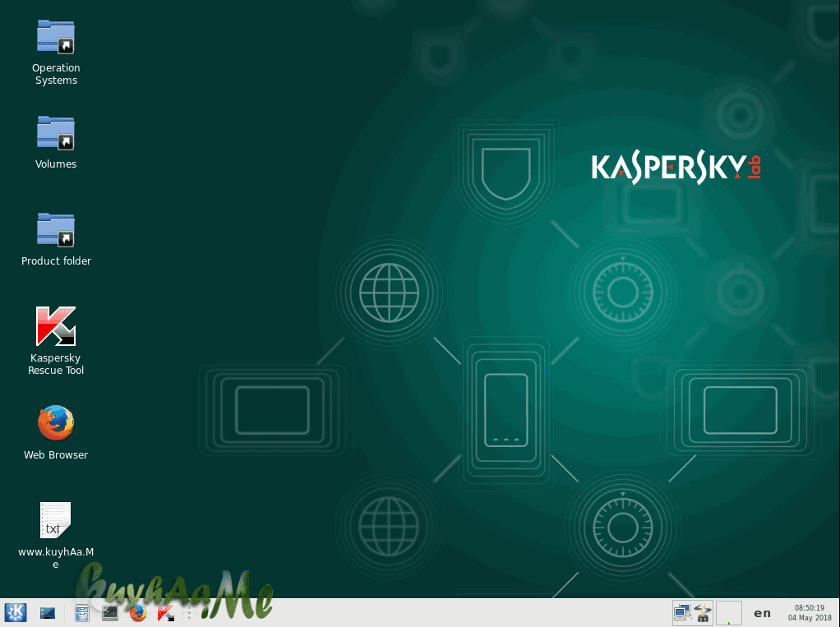Open the power/device notifier tray icon
This screenshot has width=840, height=627.
pyautogui.click(x=702, y=613)
